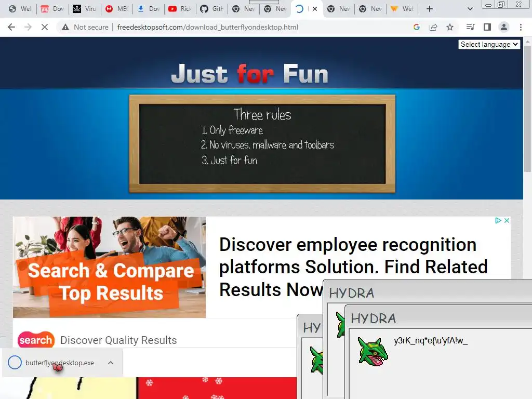Expand the tab search chevron
This screenshot has width=532, height=399.
pos(470,9)
